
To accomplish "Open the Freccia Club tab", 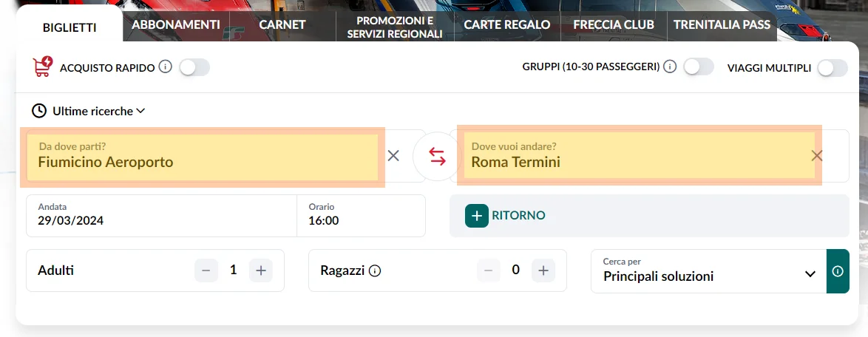I will pyautogui.click(x=614, y=24).
